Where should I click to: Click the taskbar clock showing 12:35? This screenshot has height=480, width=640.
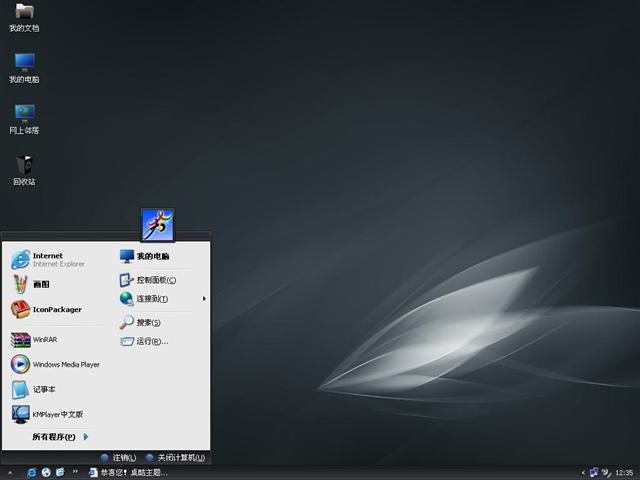coord(624,472)
